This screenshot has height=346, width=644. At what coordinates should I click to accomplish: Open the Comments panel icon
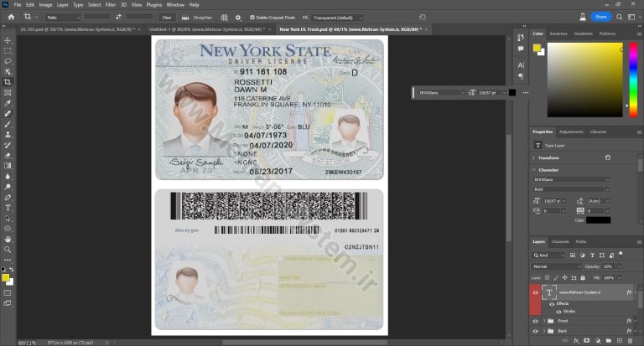click(521, 49)
